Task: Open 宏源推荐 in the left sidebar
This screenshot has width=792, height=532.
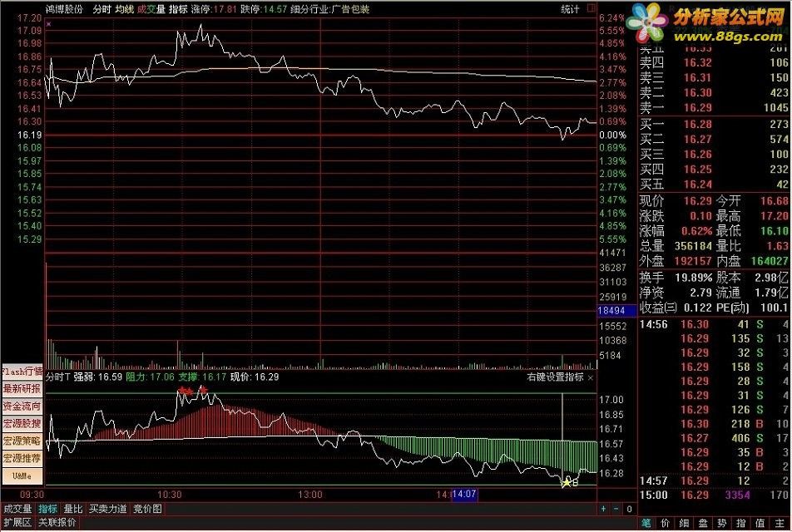Action: [22, 458]
